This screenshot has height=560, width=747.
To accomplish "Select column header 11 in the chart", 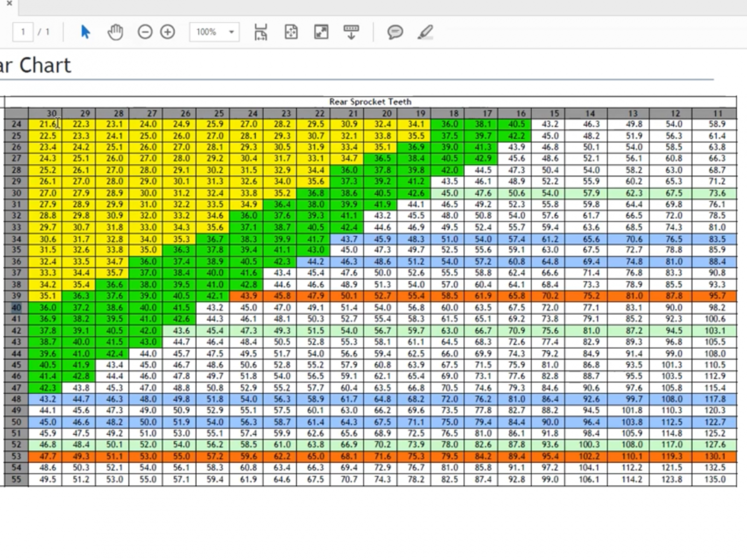I will [717, 113].
